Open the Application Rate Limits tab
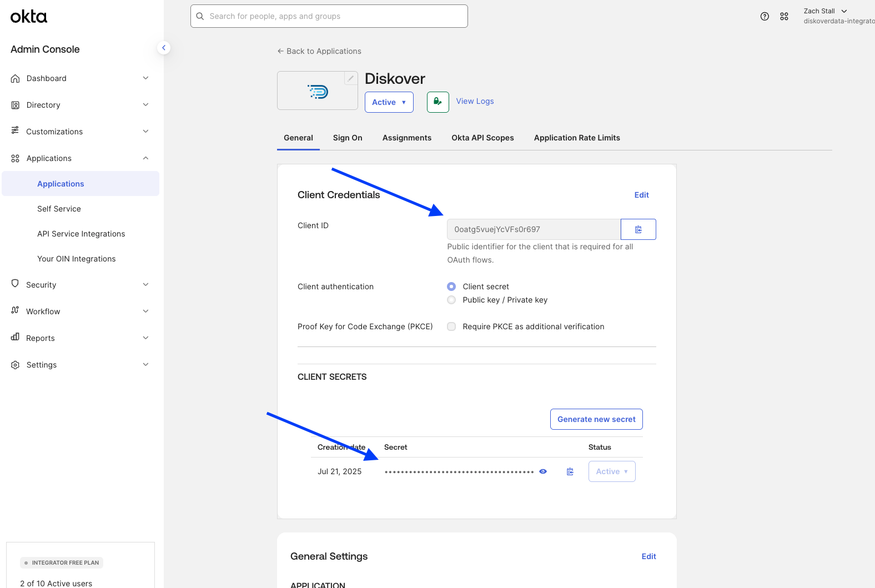This screenshot has width=875, height=588. click(x=577, y=138)
